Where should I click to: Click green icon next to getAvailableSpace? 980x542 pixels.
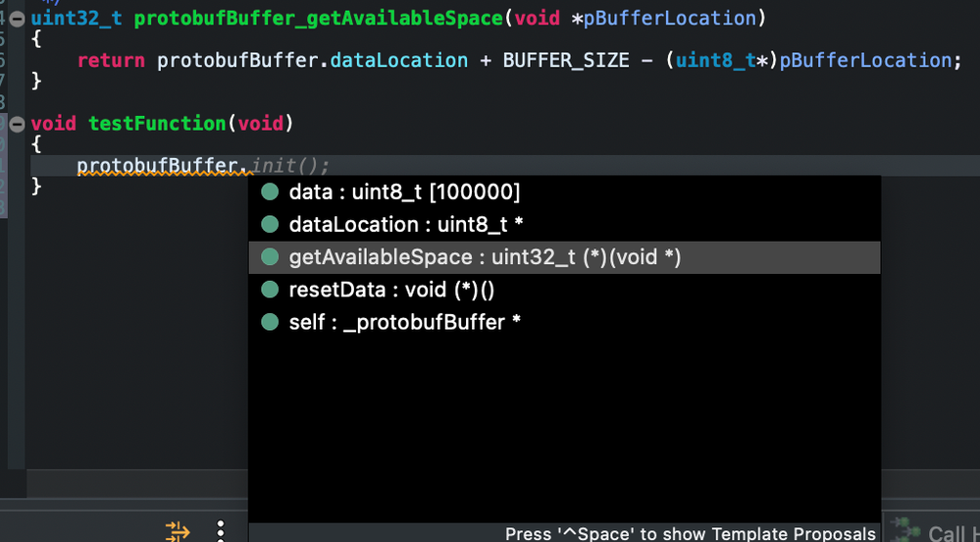[270, 257]
